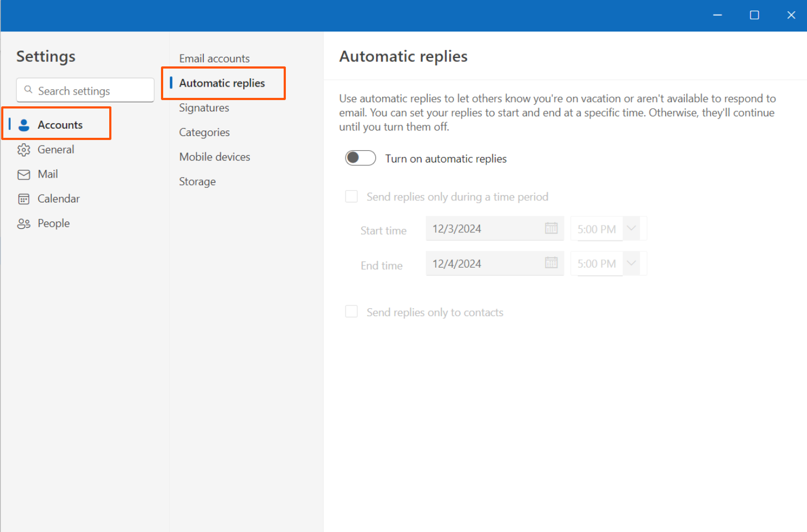
Task: Select Storage submenu item
Action: 198,182
